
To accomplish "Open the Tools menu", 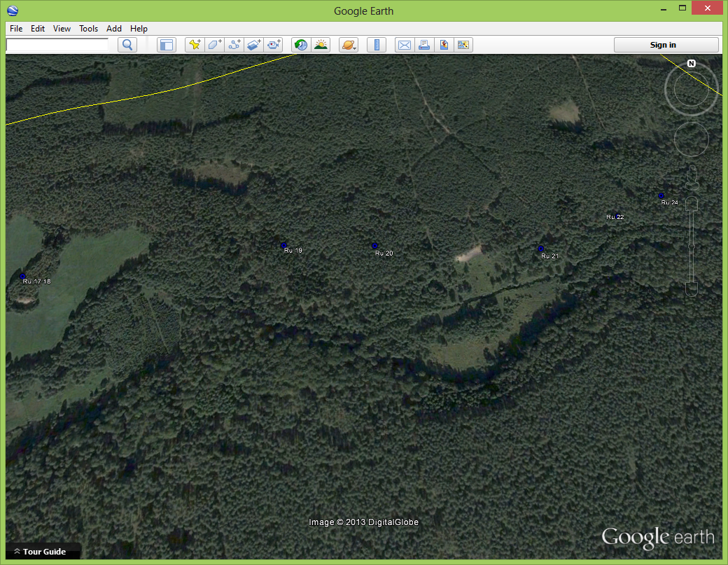I will 88,29.
